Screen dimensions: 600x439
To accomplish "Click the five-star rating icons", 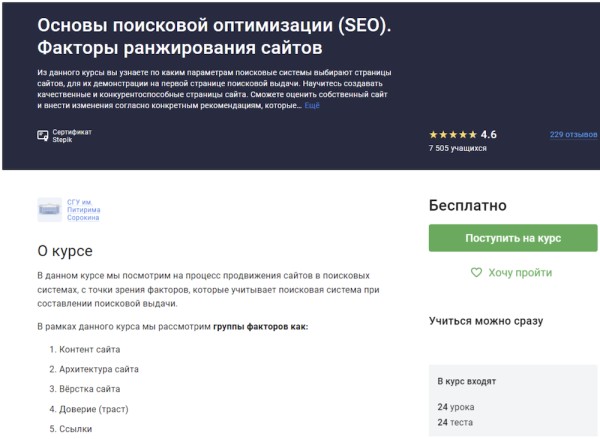I will tap(453, 135).
